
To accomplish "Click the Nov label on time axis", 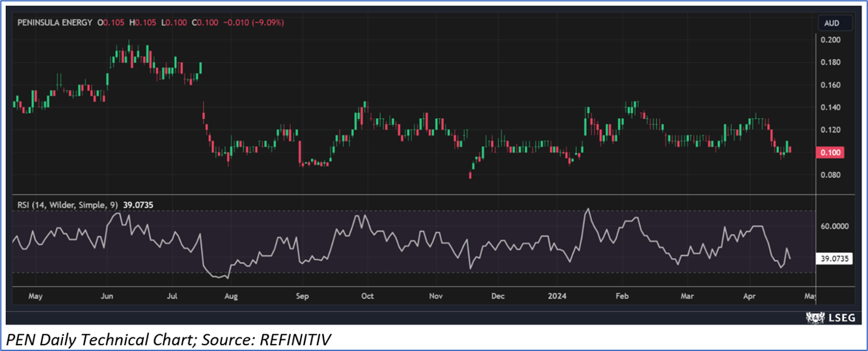I will [436, 296].
